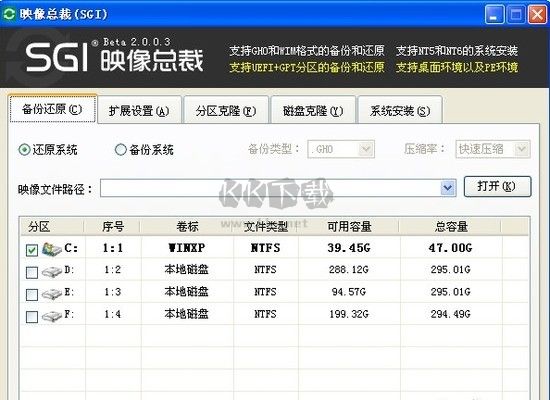550x400 pixels.
Task: Click 本地磁盘 label in D: row
Action: 187,269
